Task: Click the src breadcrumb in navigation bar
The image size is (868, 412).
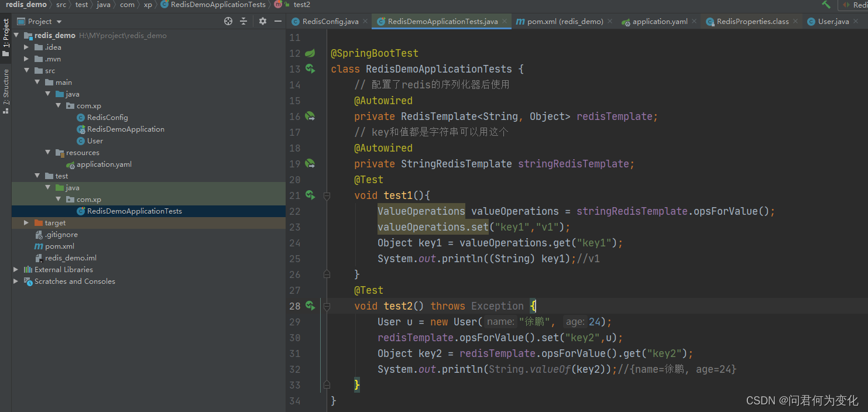Action: click(x=61, y=5)
